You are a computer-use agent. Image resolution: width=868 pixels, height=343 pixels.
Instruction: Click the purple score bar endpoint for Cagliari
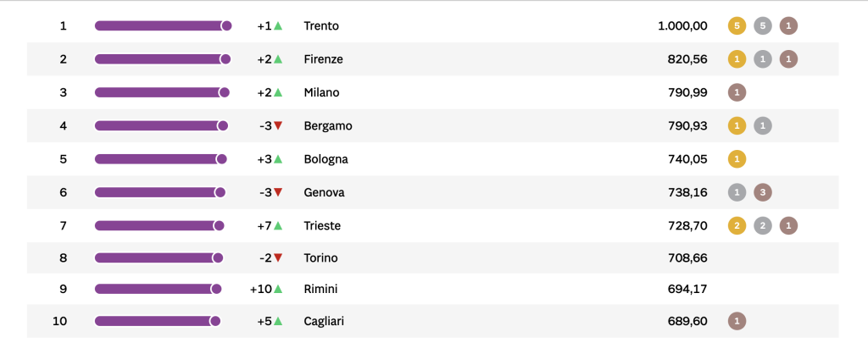[214, 321]
